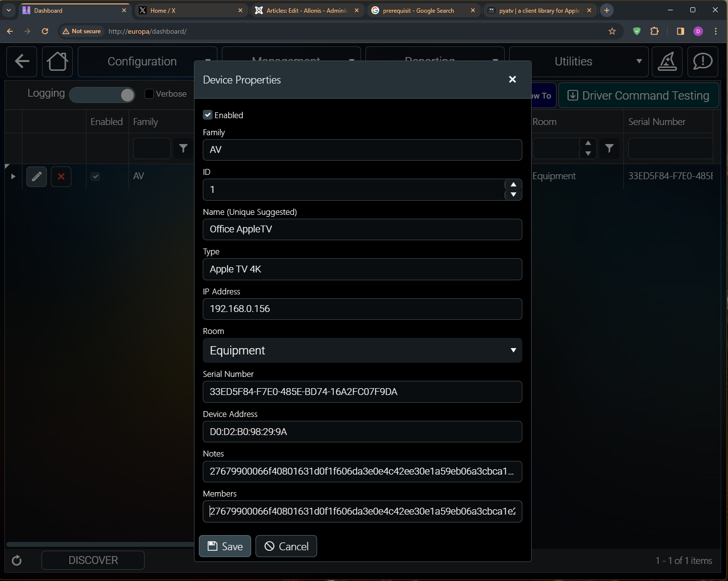Close the Device Properties dialog
This screenshot has height=581, width=728.
point(513,79)
